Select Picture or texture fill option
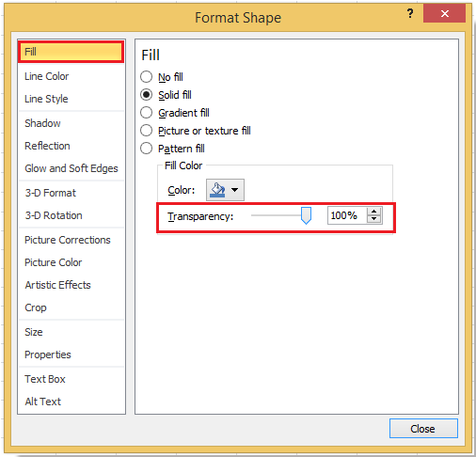476x457 pixels. click(x=146, y=131)
